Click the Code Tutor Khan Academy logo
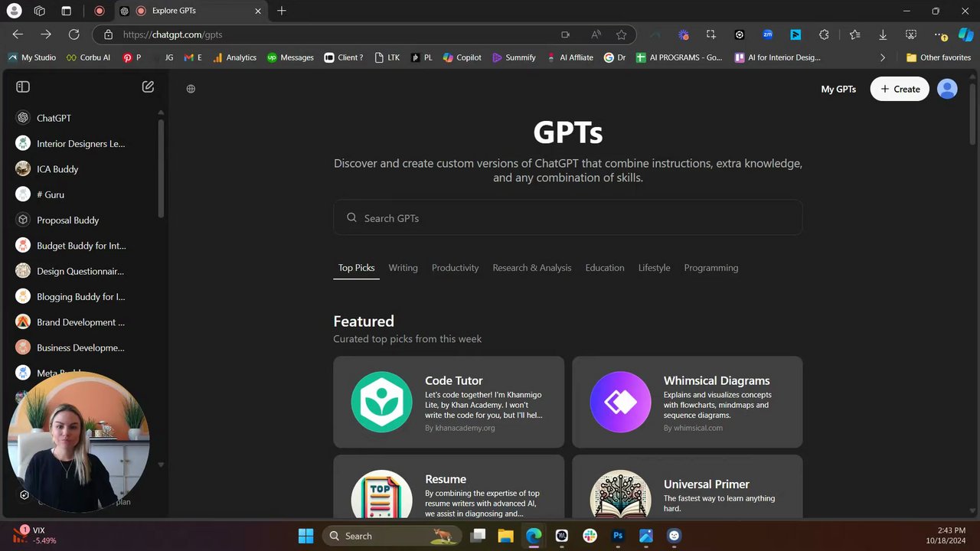This screenshot has width=980, height=551. click(381, 402)
